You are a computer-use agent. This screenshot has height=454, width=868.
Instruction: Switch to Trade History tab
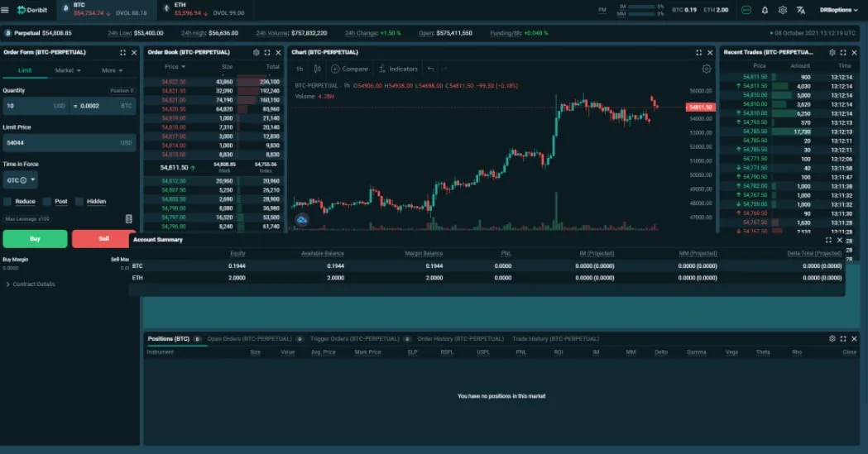555,339
